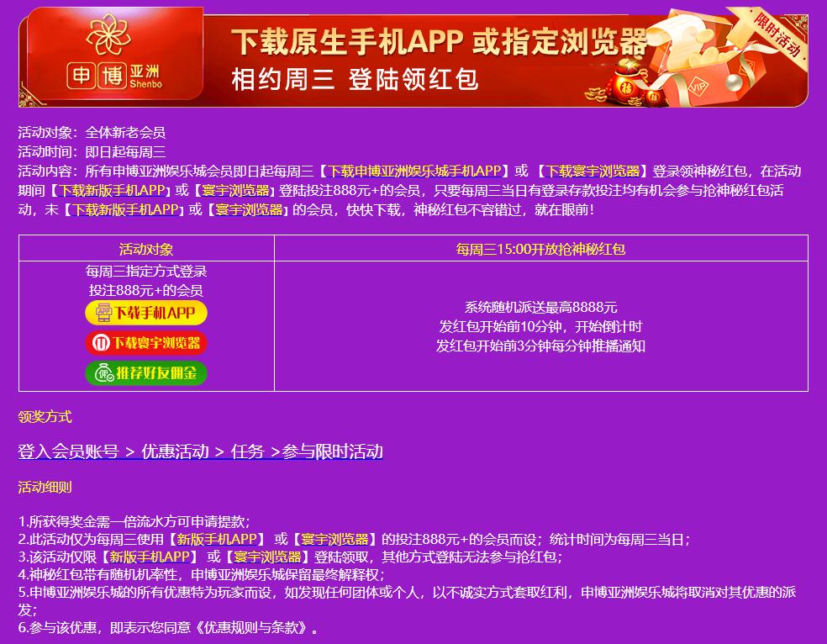The height and width of the screenshot is (644, 827).
Task: Click table header 活动对象
Action: (x=146, y=249)
